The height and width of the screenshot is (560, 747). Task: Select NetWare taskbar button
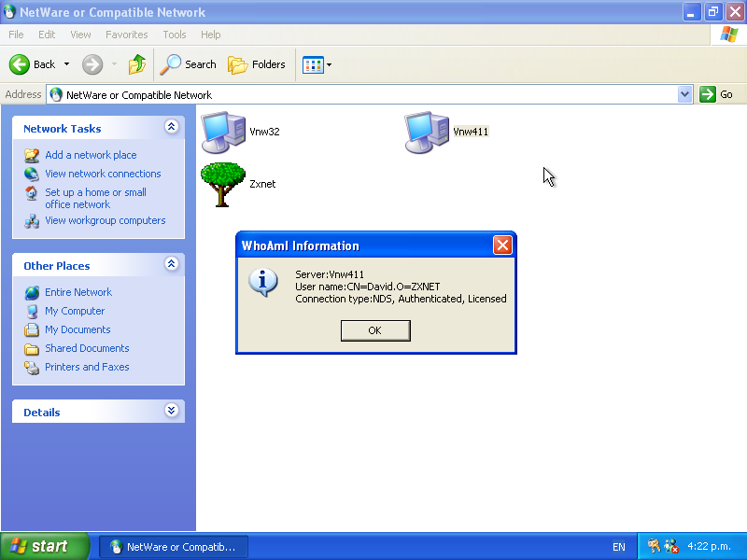pos(174,547)
